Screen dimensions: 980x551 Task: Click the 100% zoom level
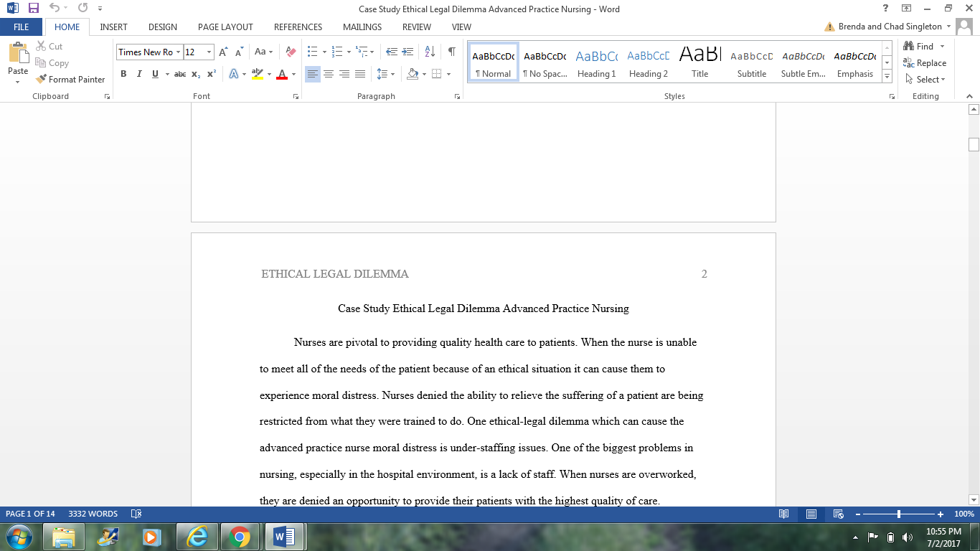(x=963, y=514)
